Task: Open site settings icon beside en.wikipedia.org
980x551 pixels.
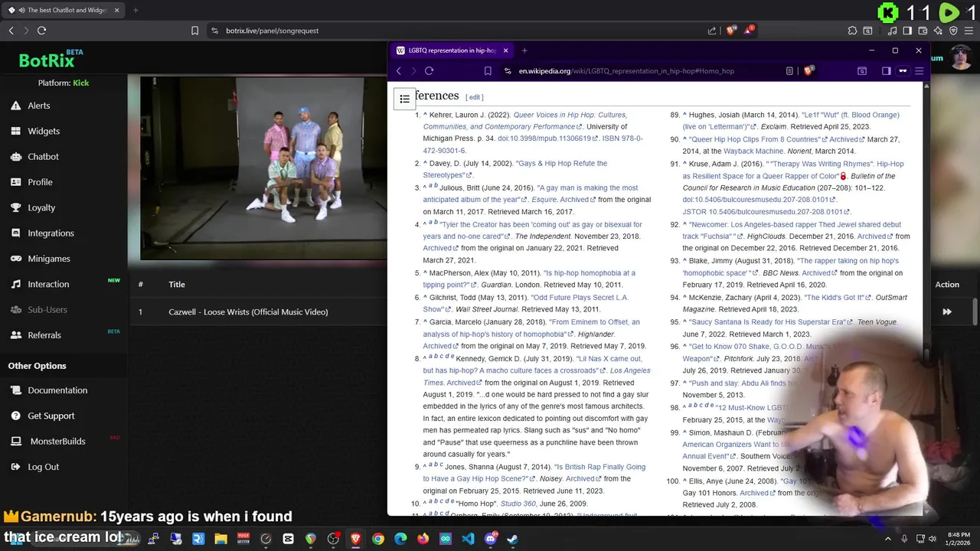Action: coord(507,70)
